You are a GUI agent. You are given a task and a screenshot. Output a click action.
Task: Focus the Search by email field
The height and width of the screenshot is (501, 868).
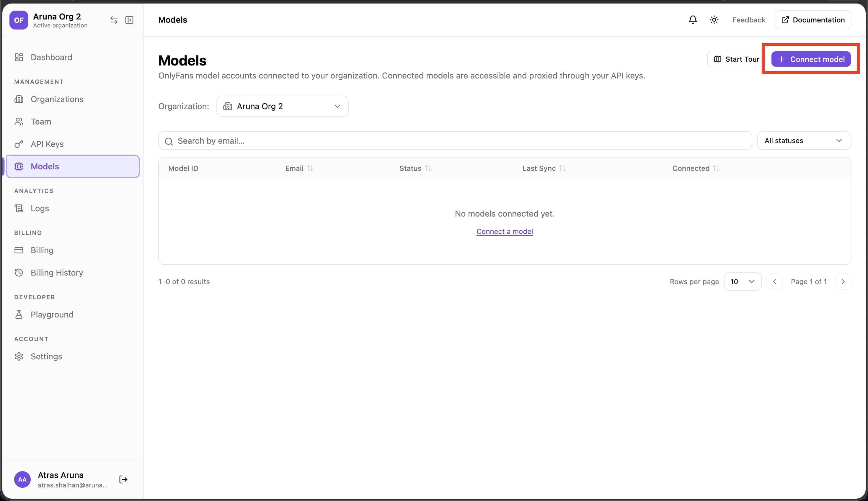455,140
